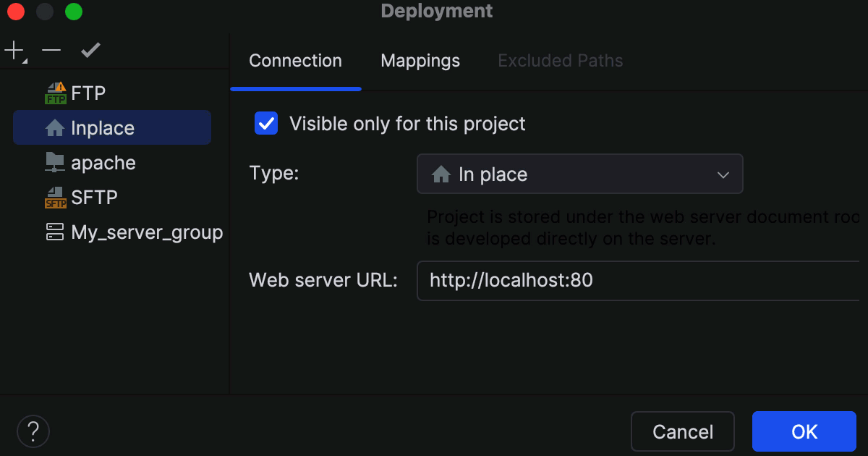The image size is (868, 456).
Task: Click the SFTP server icon in list
Action: pos(55,198)
